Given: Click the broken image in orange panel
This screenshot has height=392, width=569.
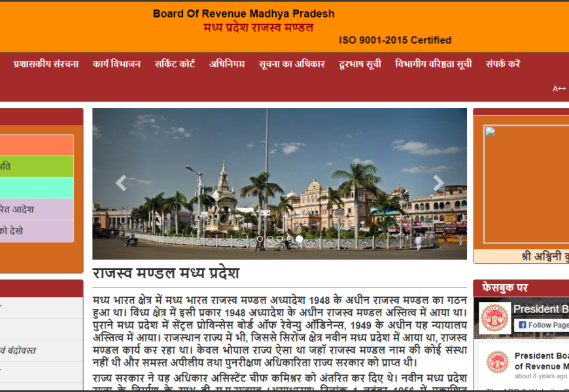Looking at the screenshot, I should 489,133.
